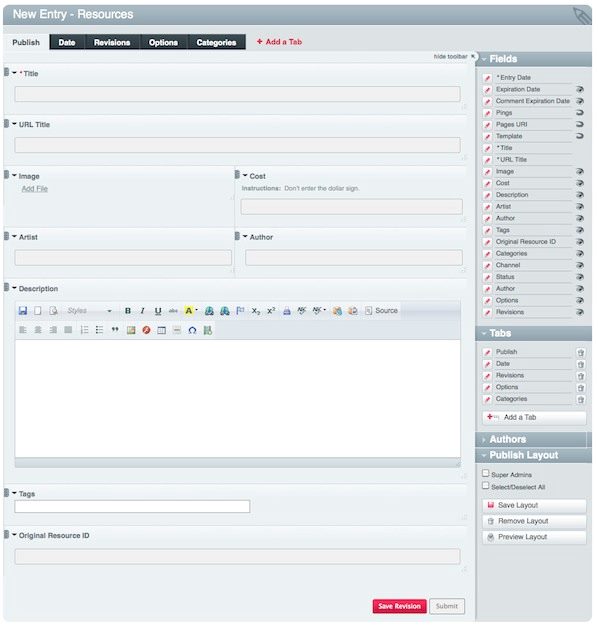Click the Save icon in the Description editor
This screenshot has height=626, width=598.
point(23,311)
